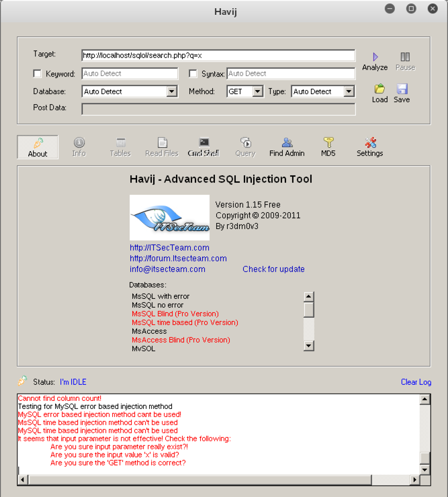This screenshot has height=497, width=448.
Task: Click the log vertical scroll down arrow
Action: tap(425, 469)
